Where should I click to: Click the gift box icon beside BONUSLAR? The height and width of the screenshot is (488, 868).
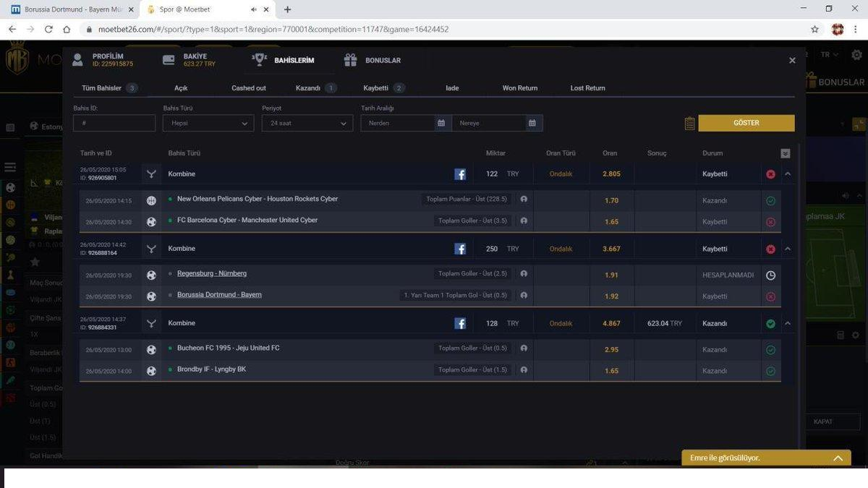point(350,60)
